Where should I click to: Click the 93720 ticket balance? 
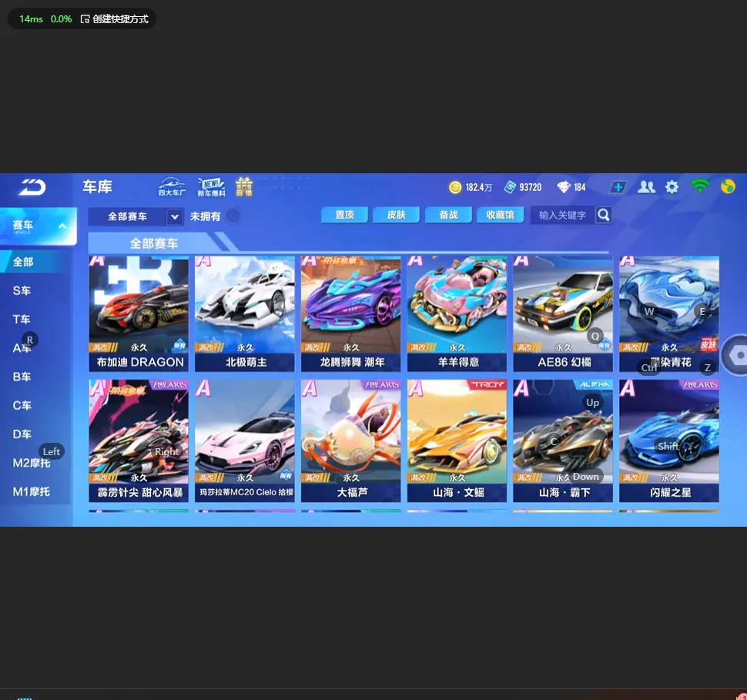pyautogui.click(x=531, y=187)
